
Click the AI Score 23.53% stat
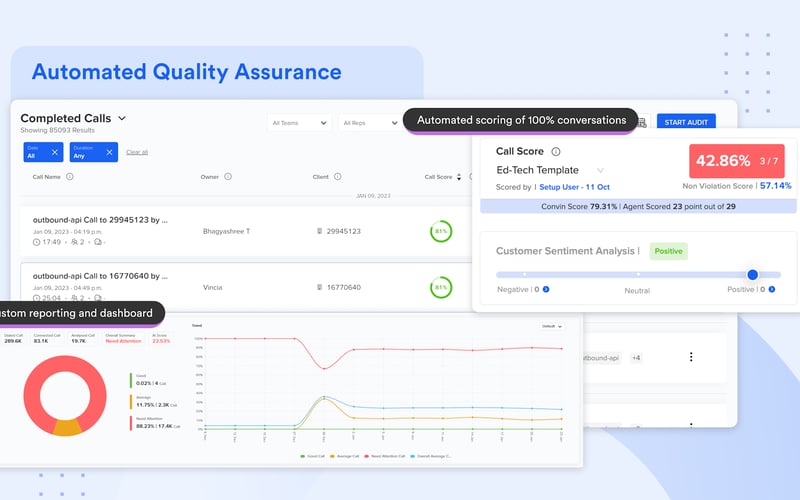161,338
